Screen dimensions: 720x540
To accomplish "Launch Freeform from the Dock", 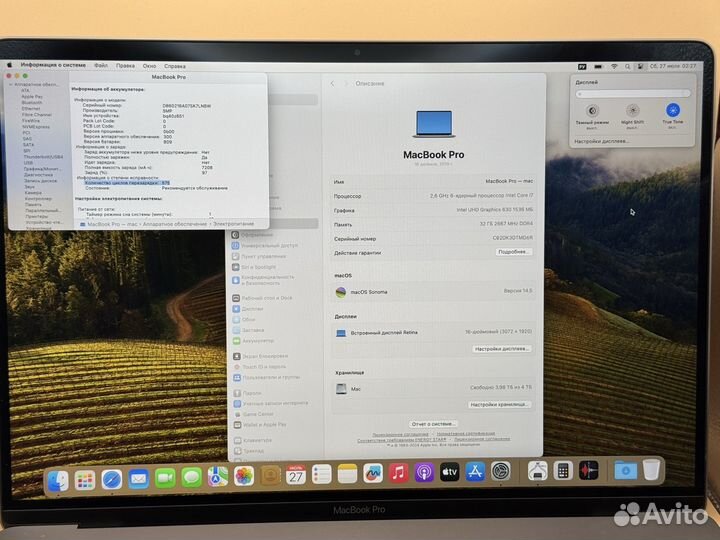I will point(373,473).
